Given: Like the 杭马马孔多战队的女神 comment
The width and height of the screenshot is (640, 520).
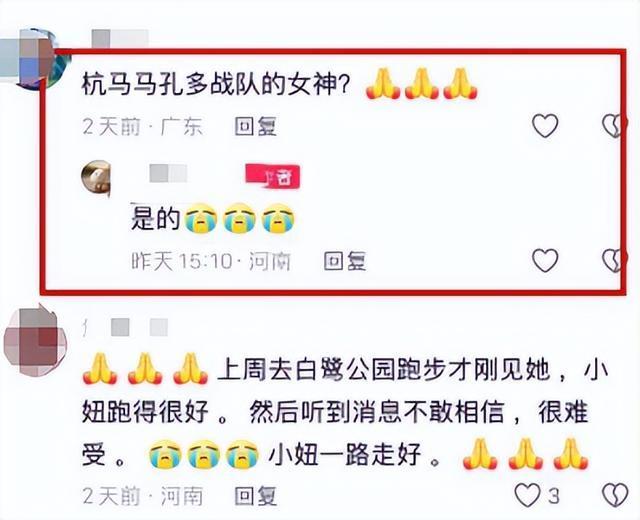Looking at the screenshot, I should click(x=545, y=126).
